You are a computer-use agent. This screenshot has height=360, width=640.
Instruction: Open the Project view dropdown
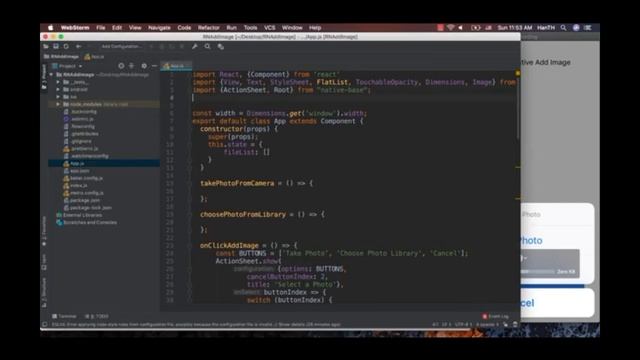tap(67, 66)
